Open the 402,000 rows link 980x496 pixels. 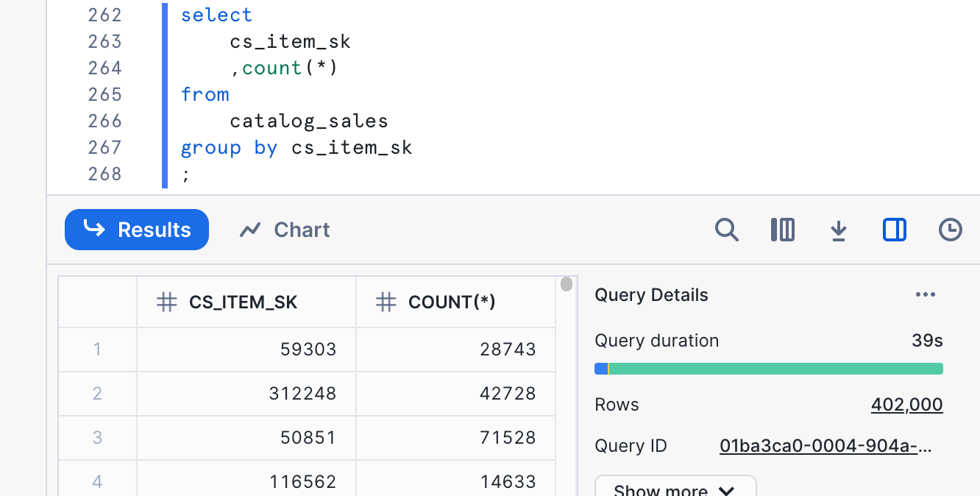(x=906, y=405)
